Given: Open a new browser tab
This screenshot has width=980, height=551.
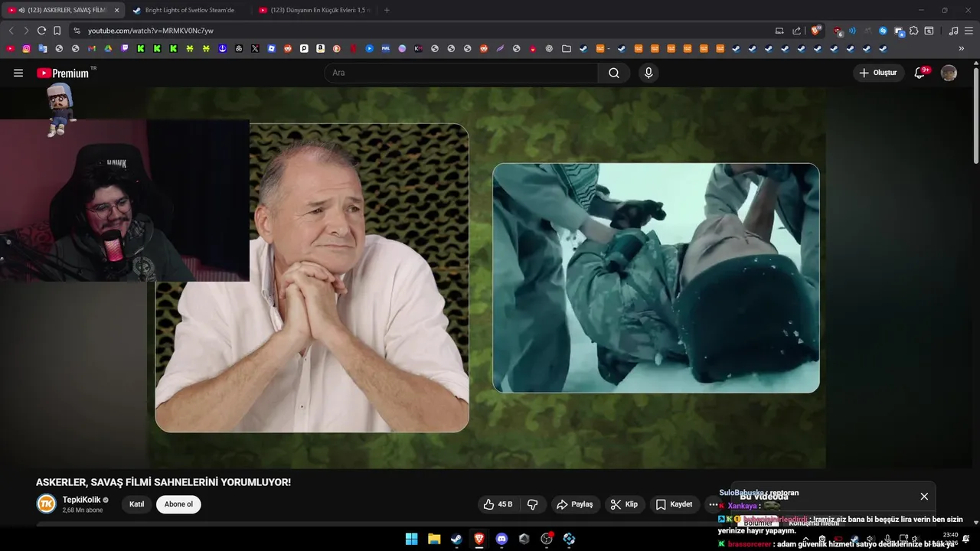Looking at the screenshot, I should pyautogui.click(x=387, y=10).
